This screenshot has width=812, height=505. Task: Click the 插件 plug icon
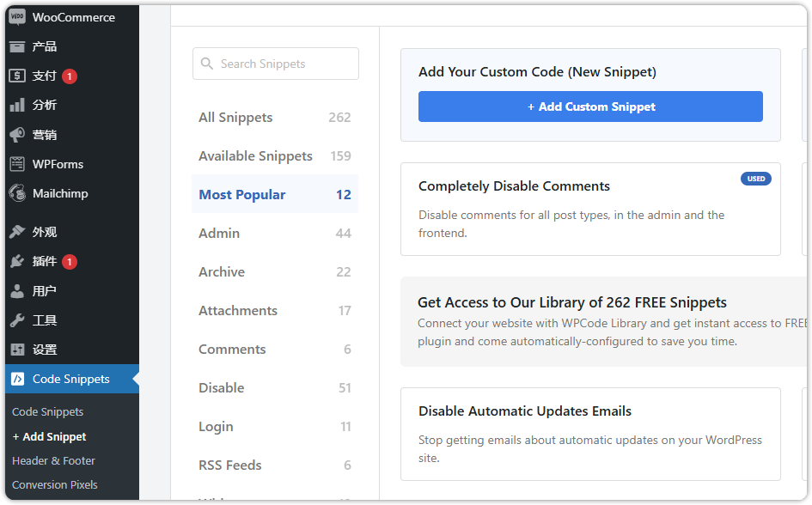coord(17,261)
